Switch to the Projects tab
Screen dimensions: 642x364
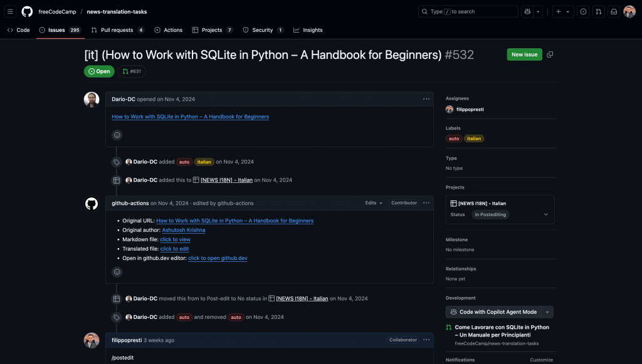tap(213, 30)
